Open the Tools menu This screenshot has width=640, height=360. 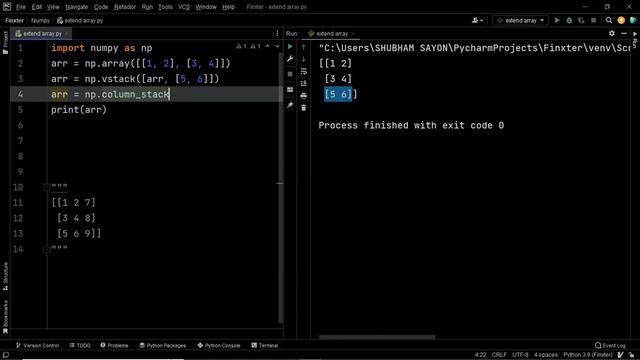165,7
